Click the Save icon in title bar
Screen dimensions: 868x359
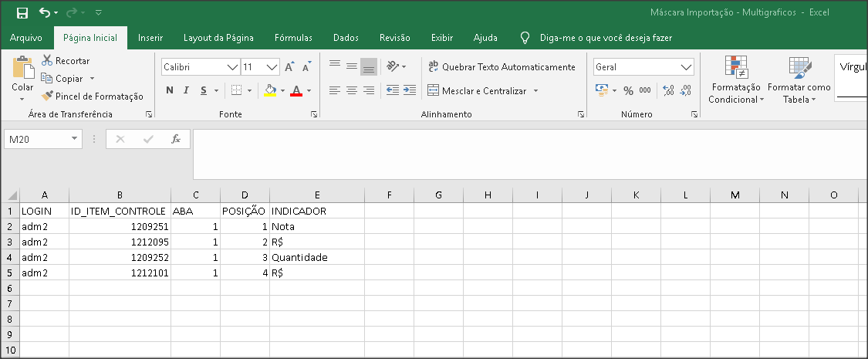22,12
